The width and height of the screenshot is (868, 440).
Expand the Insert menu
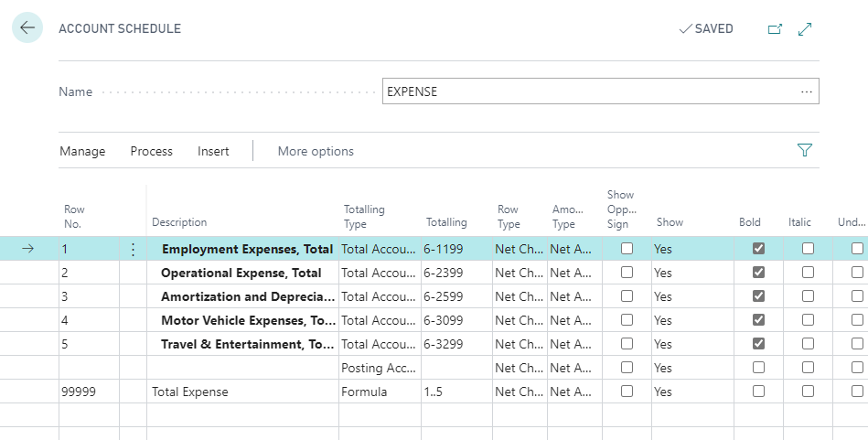[x=213, y=151]
